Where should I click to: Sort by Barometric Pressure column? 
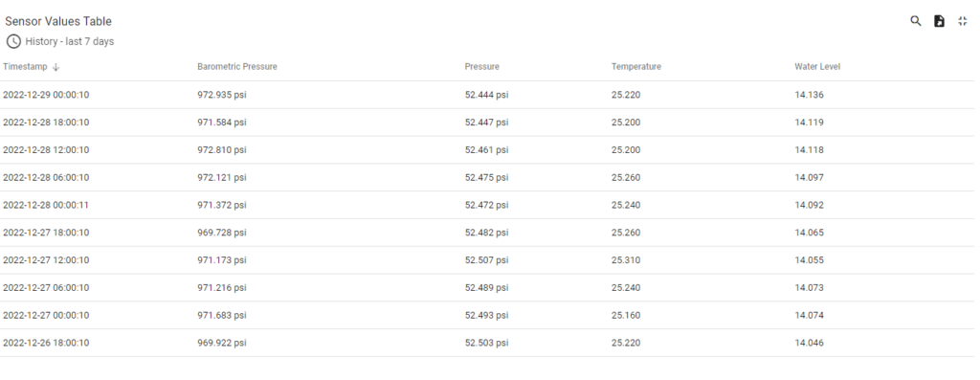237,67
